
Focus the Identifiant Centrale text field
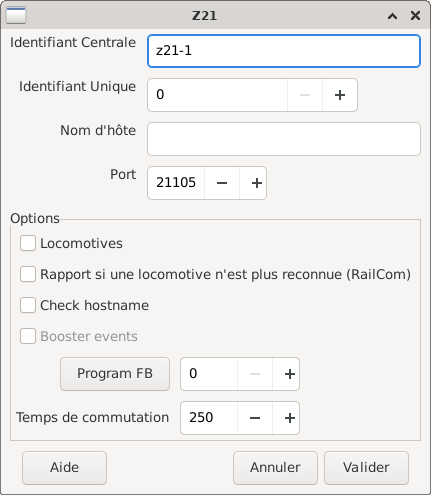coord(284,51)
